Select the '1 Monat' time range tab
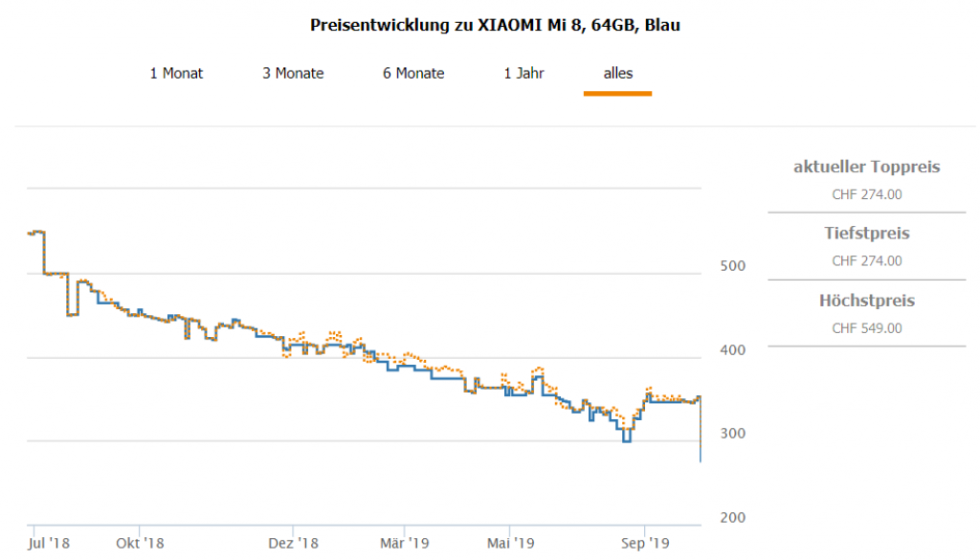980x560 pixels. [x=176, y=73]
